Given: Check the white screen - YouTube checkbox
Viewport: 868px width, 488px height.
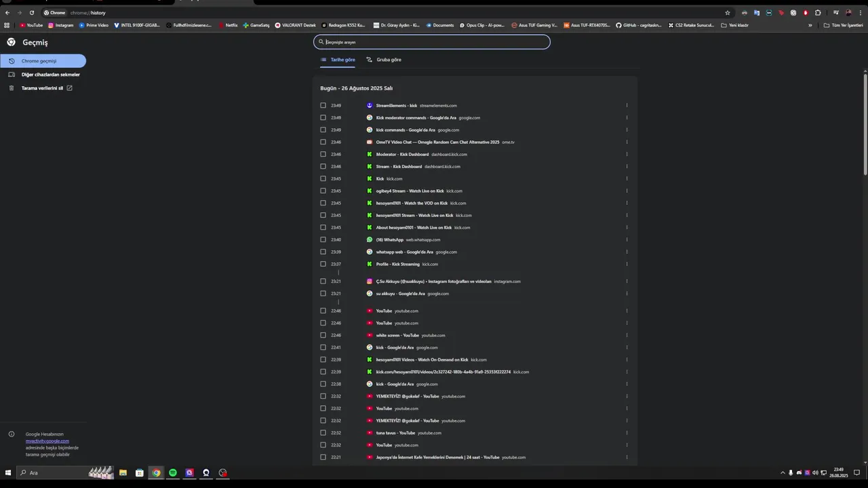Looking at the screenshot, I should (323, 335).
